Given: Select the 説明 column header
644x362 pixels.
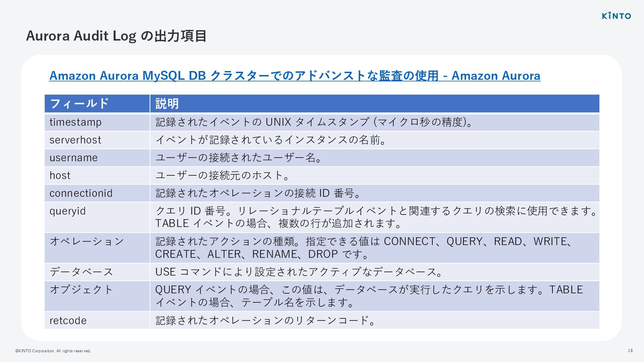Looking at the screenshot, I should click(375, 104).
